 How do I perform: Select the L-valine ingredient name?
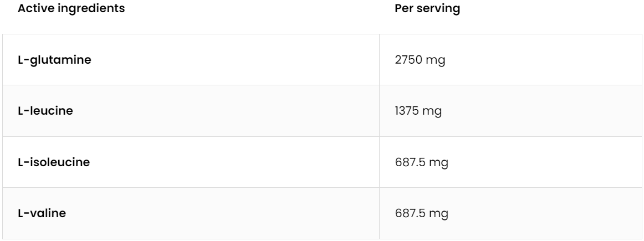click(x=42, y=213)
